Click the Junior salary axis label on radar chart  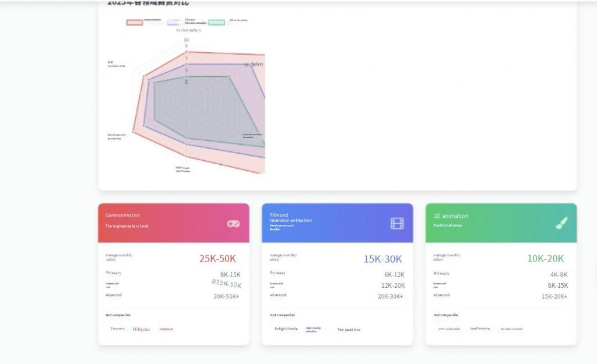[x=188, y=30]
